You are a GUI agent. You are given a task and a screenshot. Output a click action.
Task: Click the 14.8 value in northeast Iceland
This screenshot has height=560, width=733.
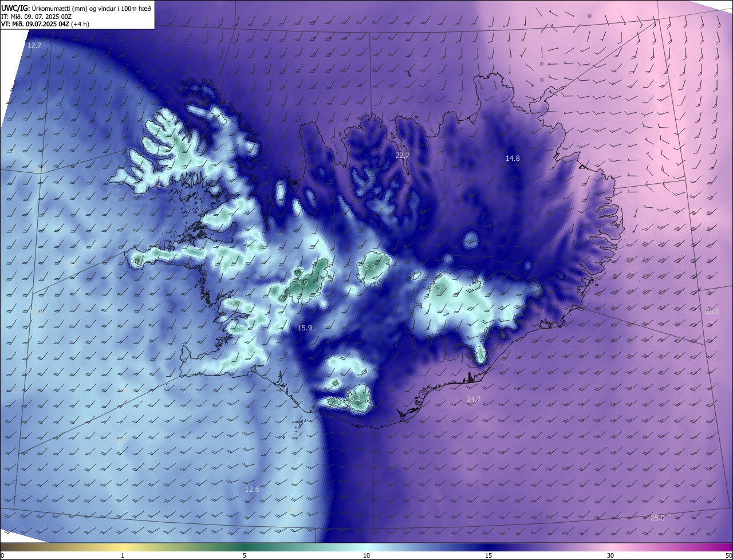click(x=513, y=158)
